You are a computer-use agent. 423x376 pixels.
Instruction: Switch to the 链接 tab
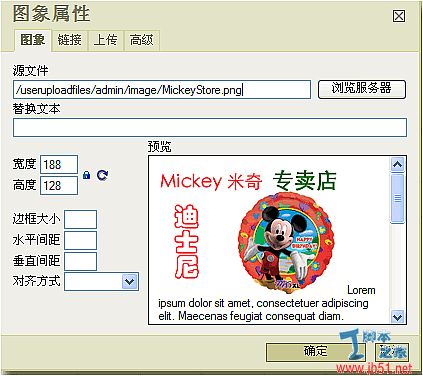70,40
